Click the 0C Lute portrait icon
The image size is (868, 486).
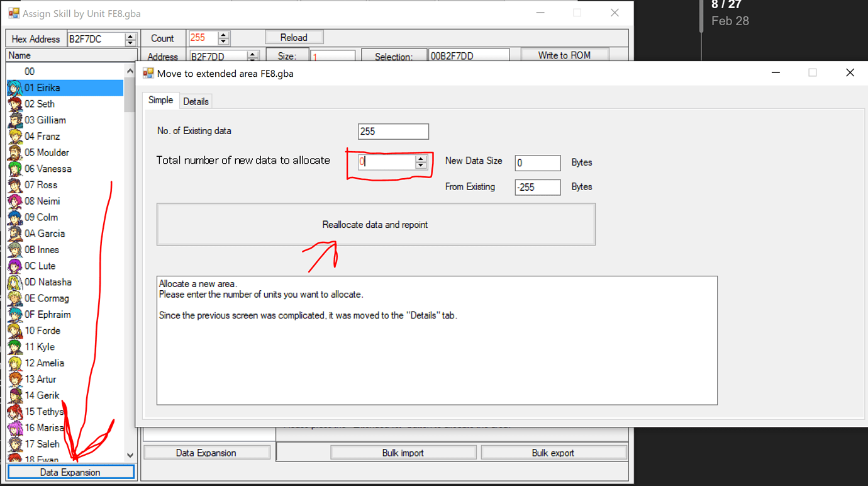[19, 266]
